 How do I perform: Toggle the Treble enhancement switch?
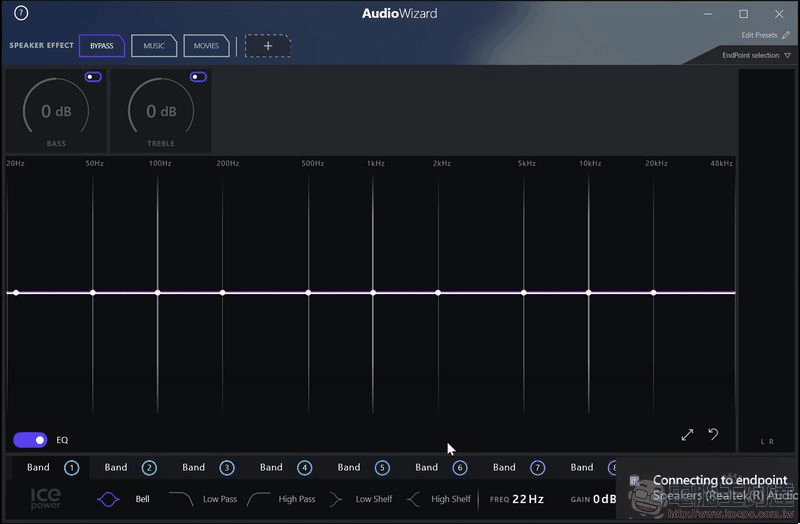198,77
